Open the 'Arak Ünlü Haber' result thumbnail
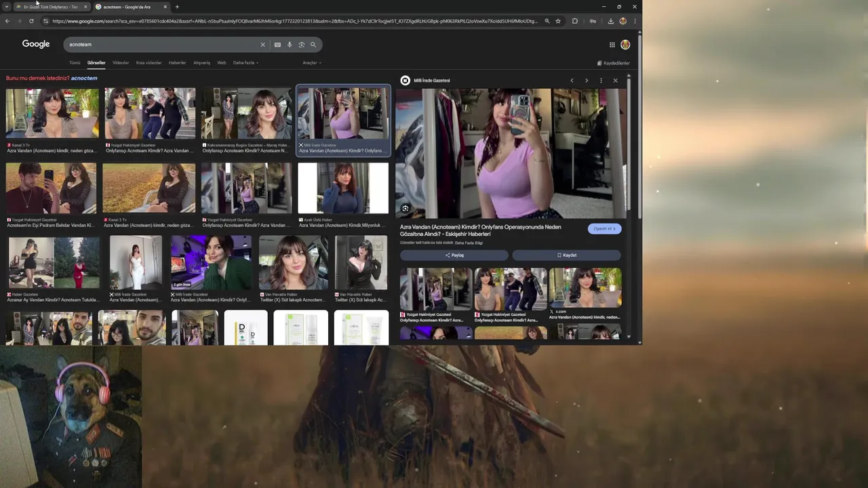Viewport: 868px width, 488px height. point(343,188)
